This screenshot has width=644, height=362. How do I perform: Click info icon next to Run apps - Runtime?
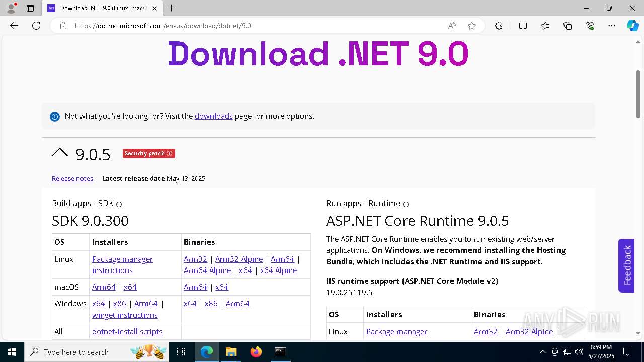click(406, 204)
